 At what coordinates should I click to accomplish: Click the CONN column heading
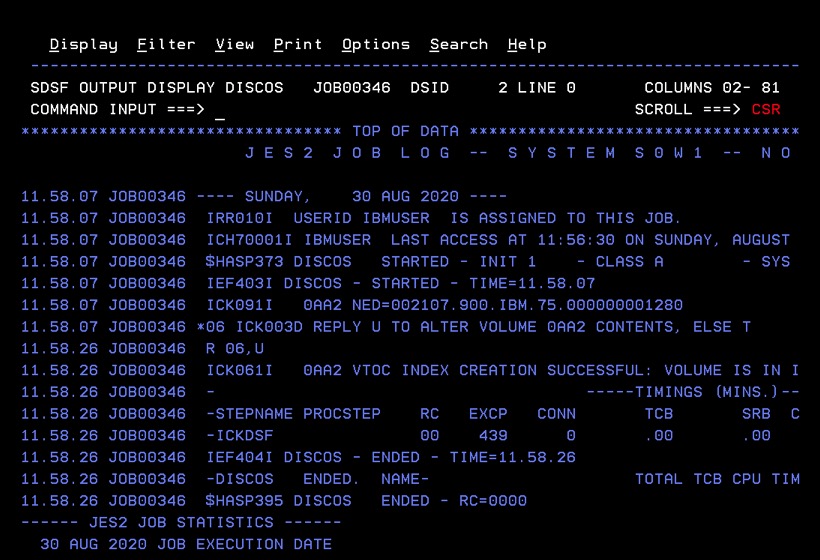click(x=556, y=414)
